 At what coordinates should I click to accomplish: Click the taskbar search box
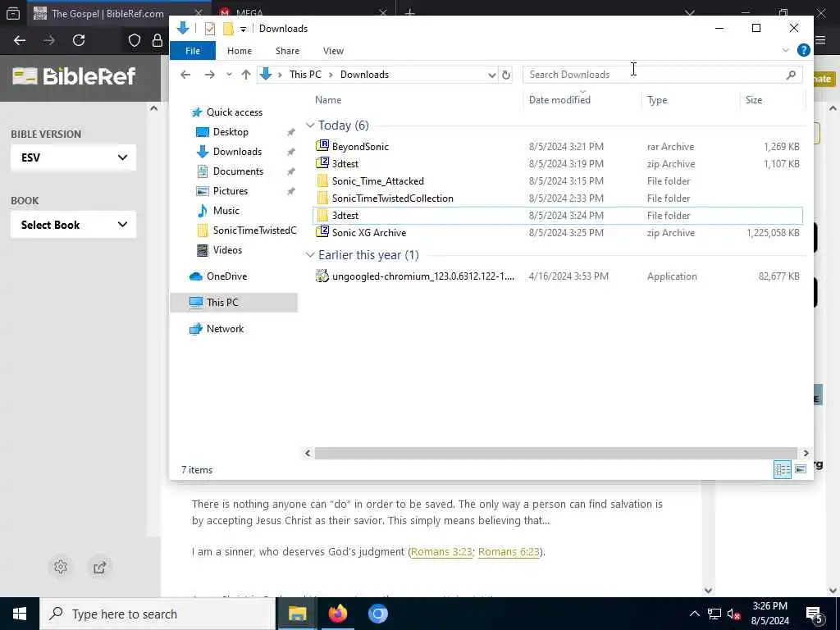point(158,614)
